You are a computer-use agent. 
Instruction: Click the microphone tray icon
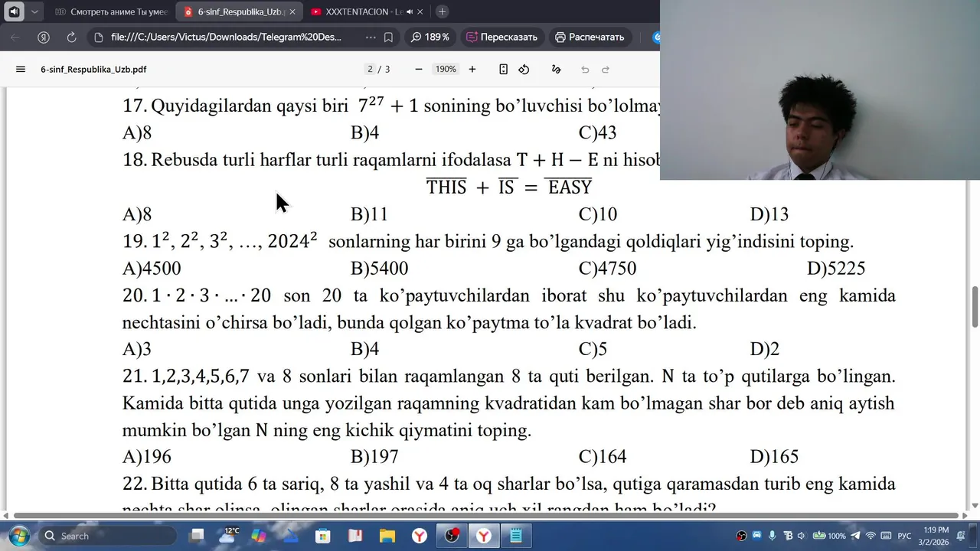(x=772, y=536)
